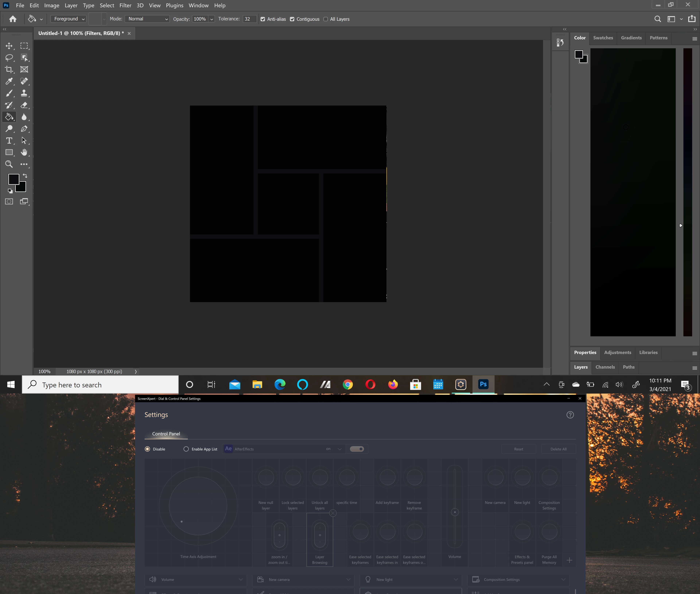
Task: Open the Foreground fill source dropdown
Action: (x=69, y=19)
